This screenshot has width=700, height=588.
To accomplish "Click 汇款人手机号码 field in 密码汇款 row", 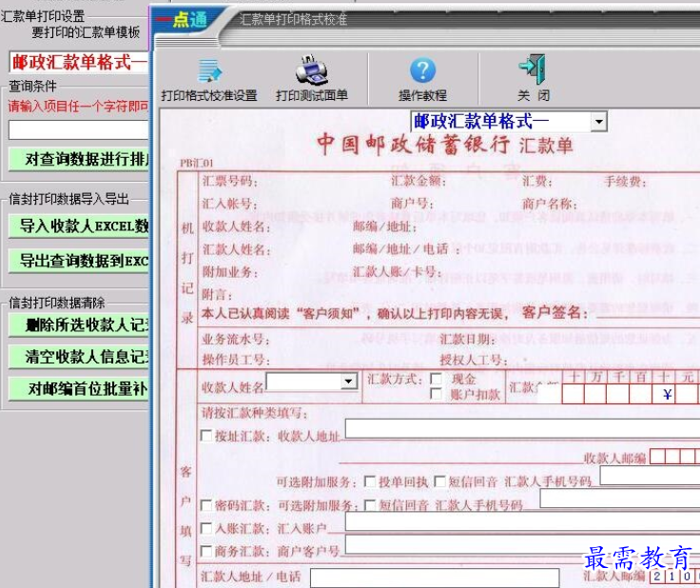I will 620,499.
